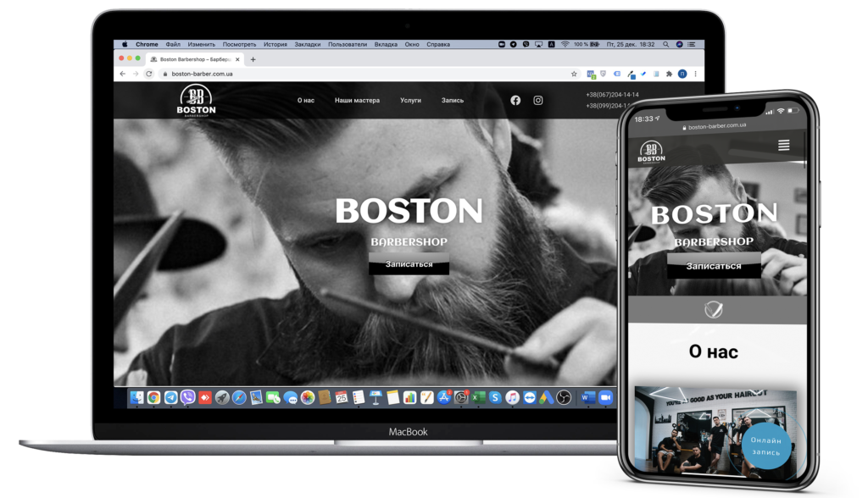Open Keynote from the dock
This screenshot has height=498, width=868.
pos(376,397)
